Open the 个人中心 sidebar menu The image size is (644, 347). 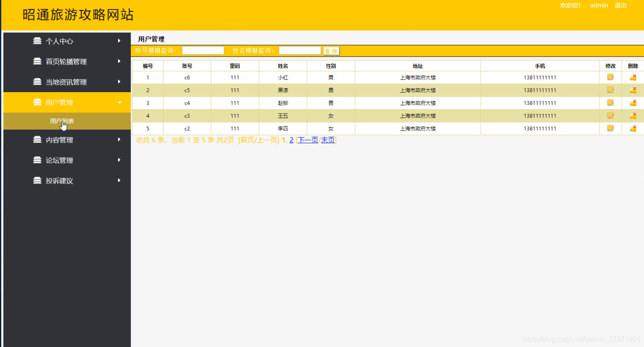tap(67, 41)
